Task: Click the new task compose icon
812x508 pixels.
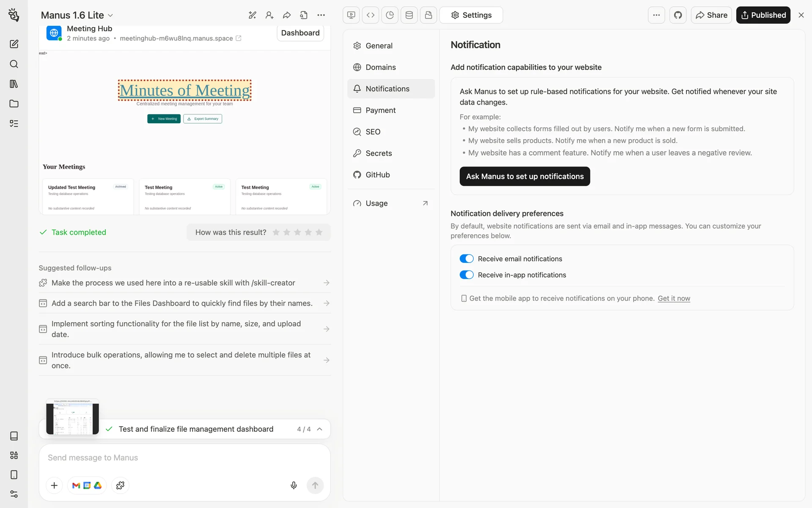Action: tap(14, 44)
